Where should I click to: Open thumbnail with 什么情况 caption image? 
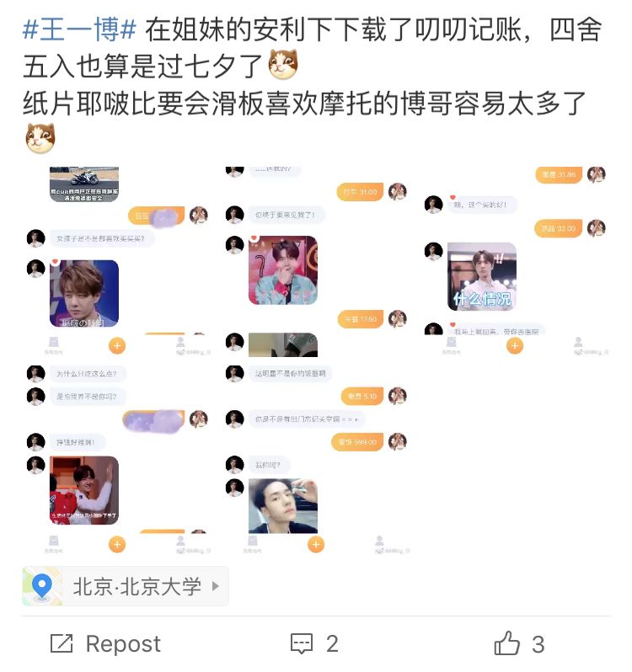click(x=515, y=262)
